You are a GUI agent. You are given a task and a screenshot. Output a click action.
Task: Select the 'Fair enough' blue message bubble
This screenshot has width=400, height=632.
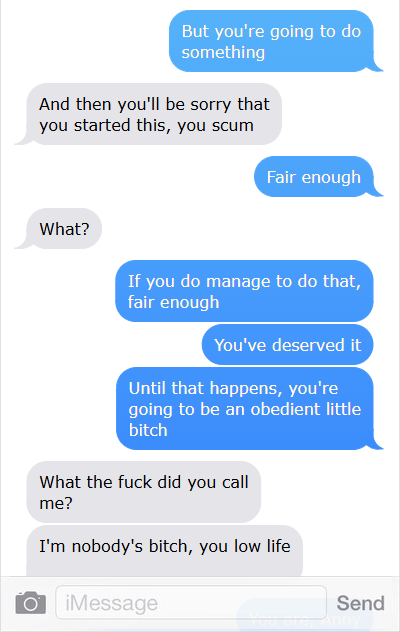coord(314,177)
